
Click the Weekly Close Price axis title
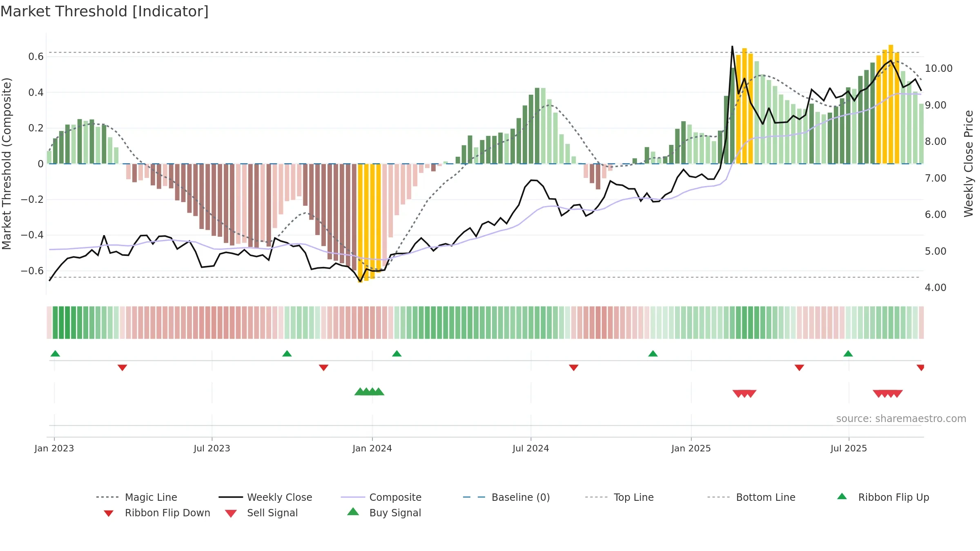(x=969, y=164)
